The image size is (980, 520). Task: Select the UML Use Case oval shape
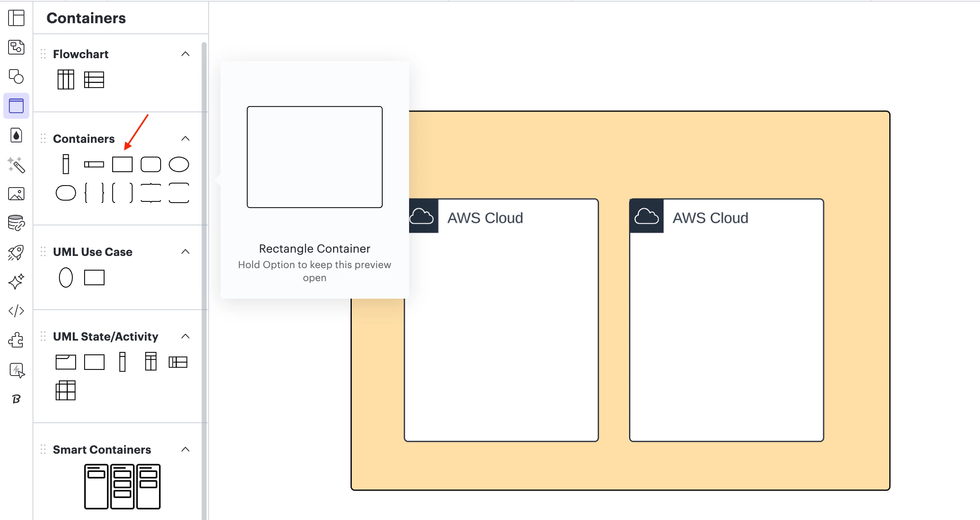click(65, 277)
